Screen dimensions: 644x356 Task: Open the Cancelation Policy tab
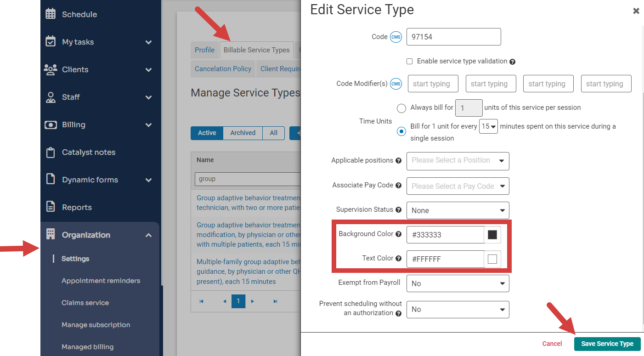tap(223, 68)
